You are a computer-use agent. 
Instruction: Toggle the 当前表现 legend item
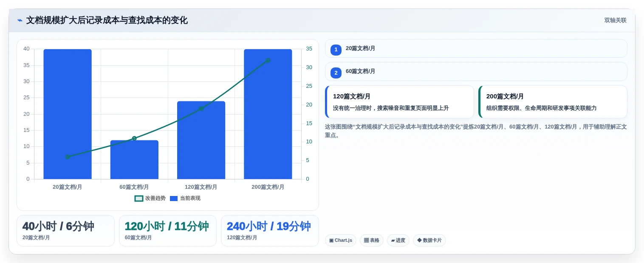(185, 198)
